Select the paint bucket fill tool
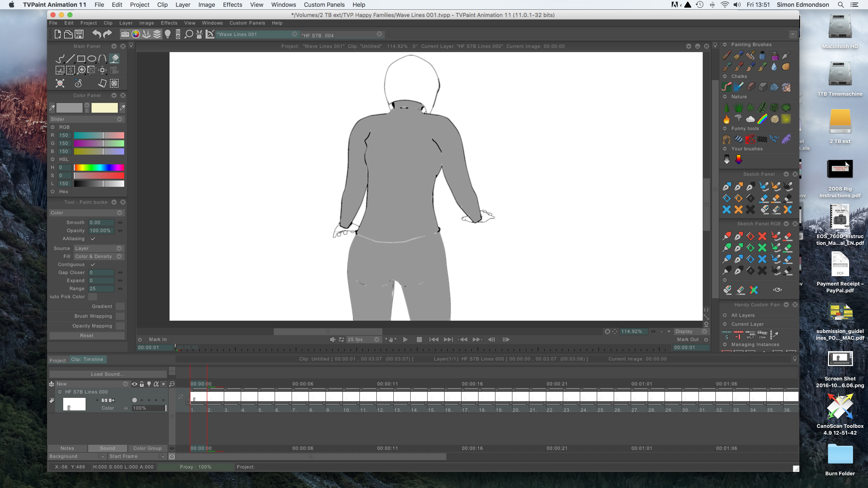Image resolution: width=868 pixels, height=488 pixels. coord(115,59)
